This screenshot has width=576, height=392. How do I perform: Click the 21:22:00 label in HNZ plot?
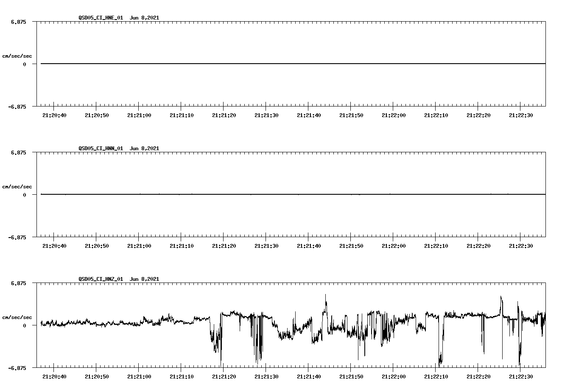(x=394, y=376)
